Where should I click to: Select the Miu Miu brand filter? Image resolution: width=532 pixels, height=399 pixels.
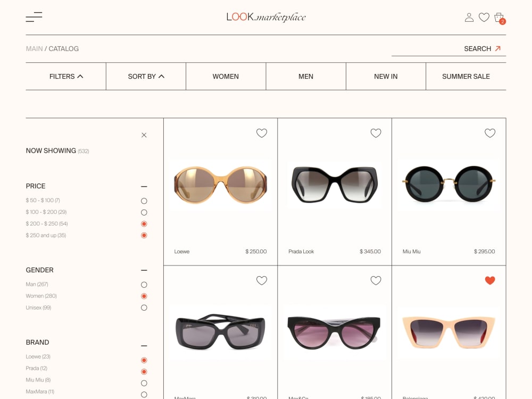pyautogui.click(x=144, y=384)
